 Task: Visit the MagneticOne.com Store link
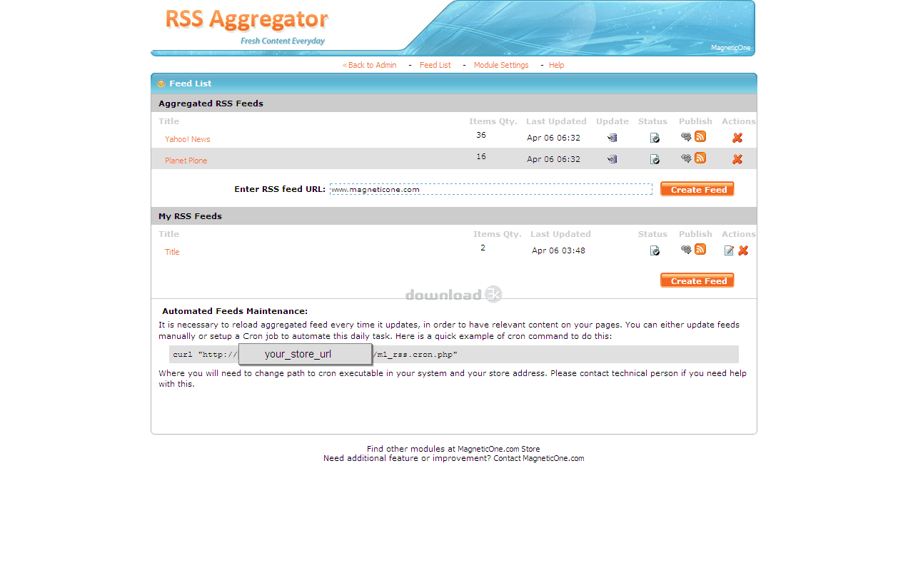(498, 449)
